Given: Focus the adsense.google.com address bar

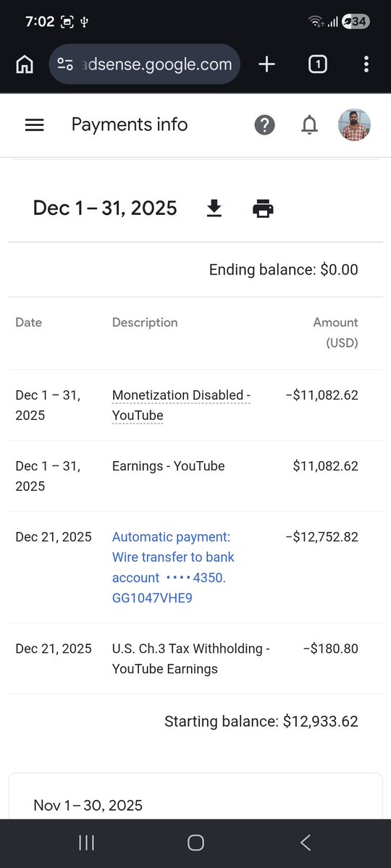Looking at the screenshot, I should (144, 64).
